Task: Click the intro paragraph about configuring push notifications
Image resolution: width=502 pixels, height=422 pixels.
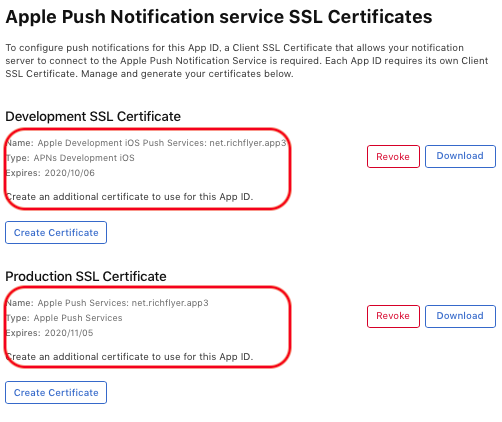Action: click(247, 61)
